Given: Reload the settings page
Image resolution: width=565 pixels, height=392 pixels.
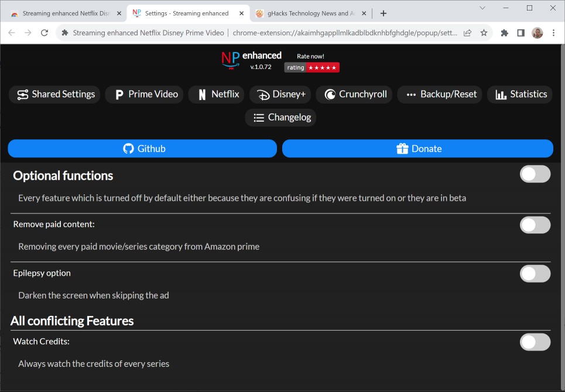Looking at the screenshot, I should click(x=44, y=33).
